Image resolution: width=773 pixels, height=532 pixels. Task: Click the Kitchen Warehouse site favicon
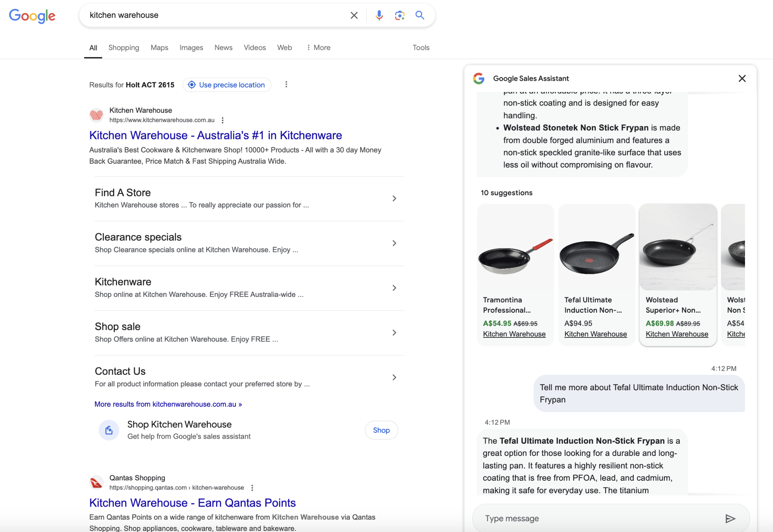click(x=96, y=115)
